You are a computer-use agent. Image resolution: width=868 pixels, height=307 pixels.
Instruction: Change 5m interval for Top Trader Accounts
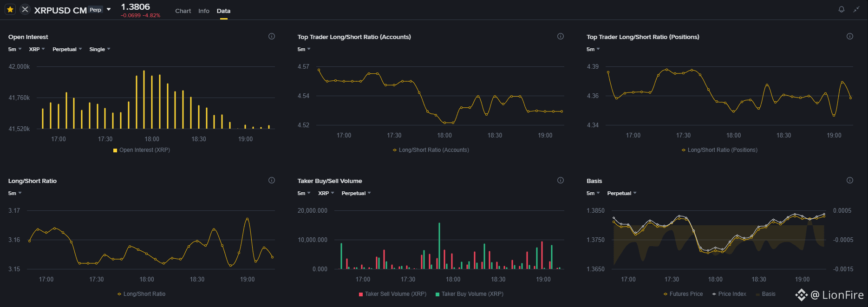[x=304, y=49]
